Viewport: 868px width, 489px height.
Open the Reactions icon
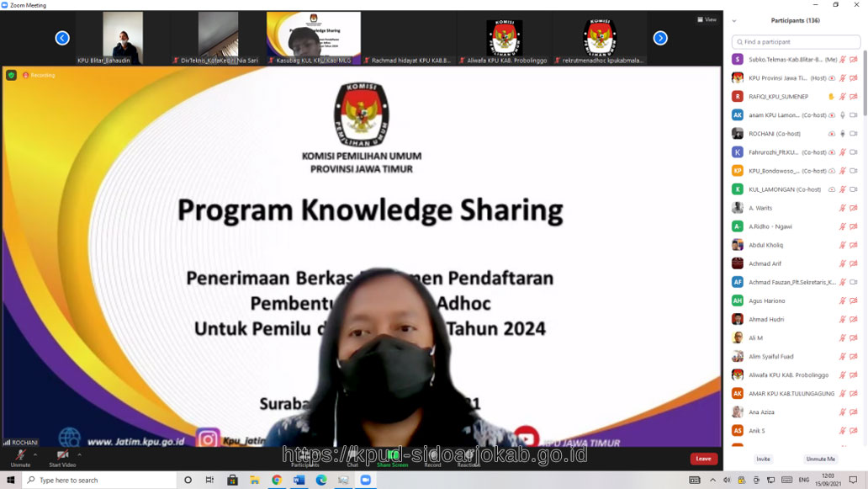pyautogui.click(x=468, y=455)
